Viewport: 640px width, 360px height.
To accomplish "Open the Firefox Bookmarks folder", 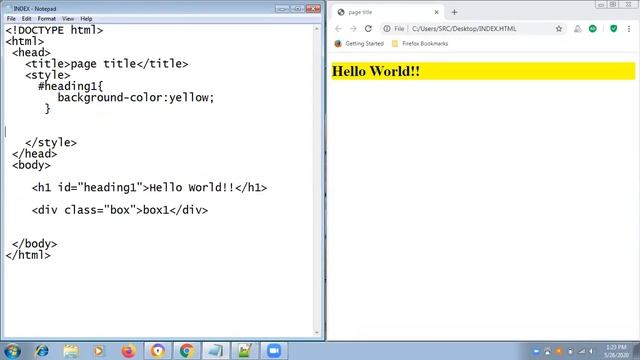I will tap(420, 43).
